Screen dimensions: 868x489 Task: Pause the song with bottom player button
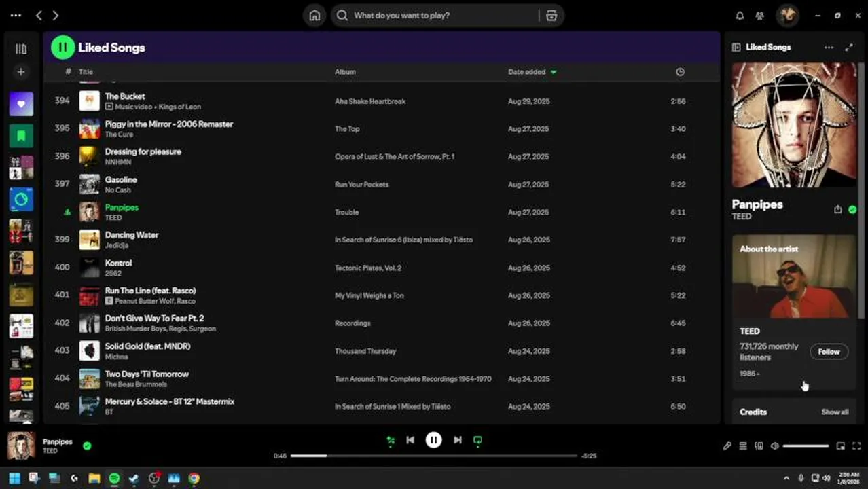(433, 440)
